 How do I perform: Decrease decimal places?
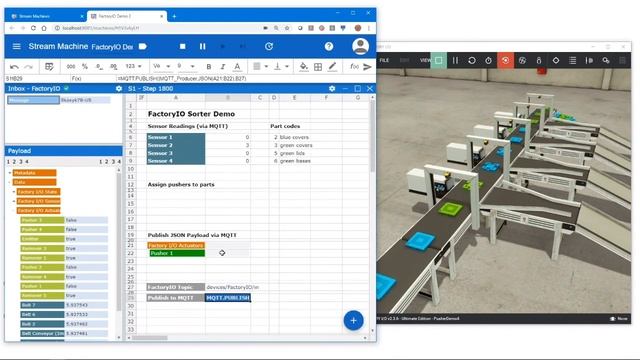click(99, 67)
